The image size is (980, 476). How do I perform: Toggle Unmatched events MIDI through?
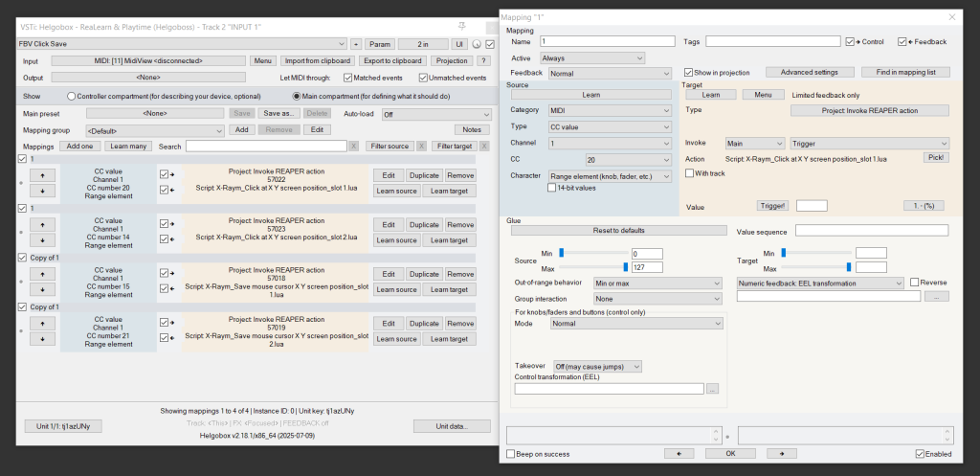(x=423, y=78)
